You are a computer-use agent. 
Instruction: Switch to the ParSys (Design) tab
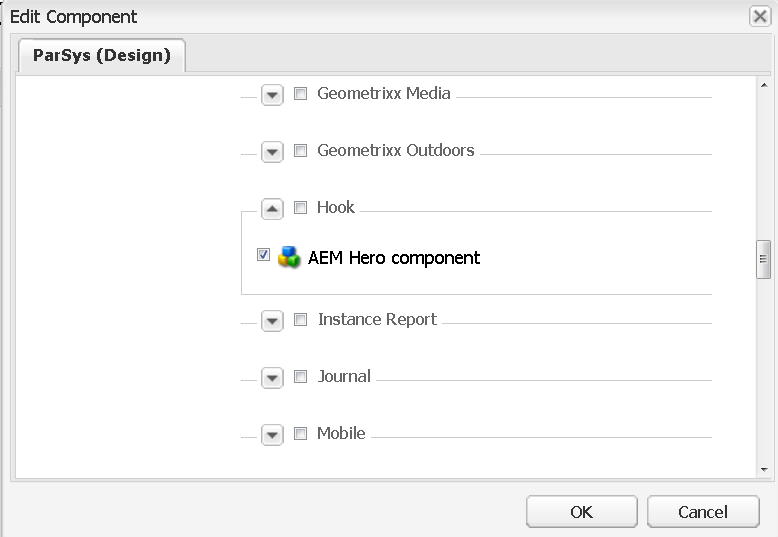click(x=102, y=55)
